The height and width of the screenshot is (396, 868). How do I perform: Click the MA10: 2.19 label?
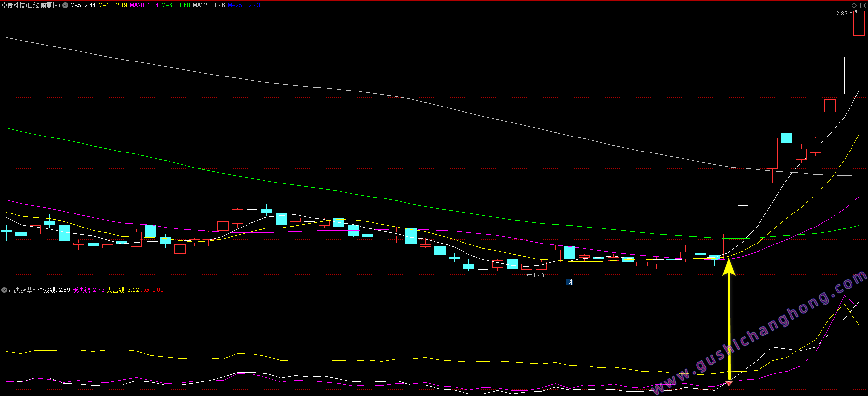tap(113, 5)
